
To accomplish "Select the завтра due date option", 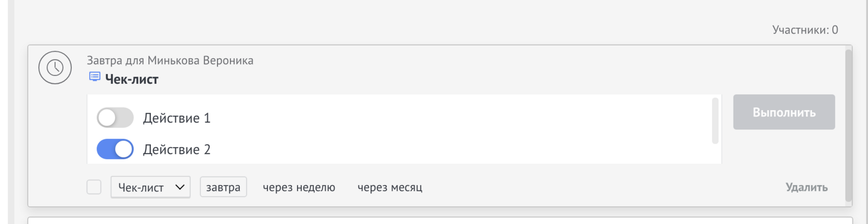I will 223,187.
